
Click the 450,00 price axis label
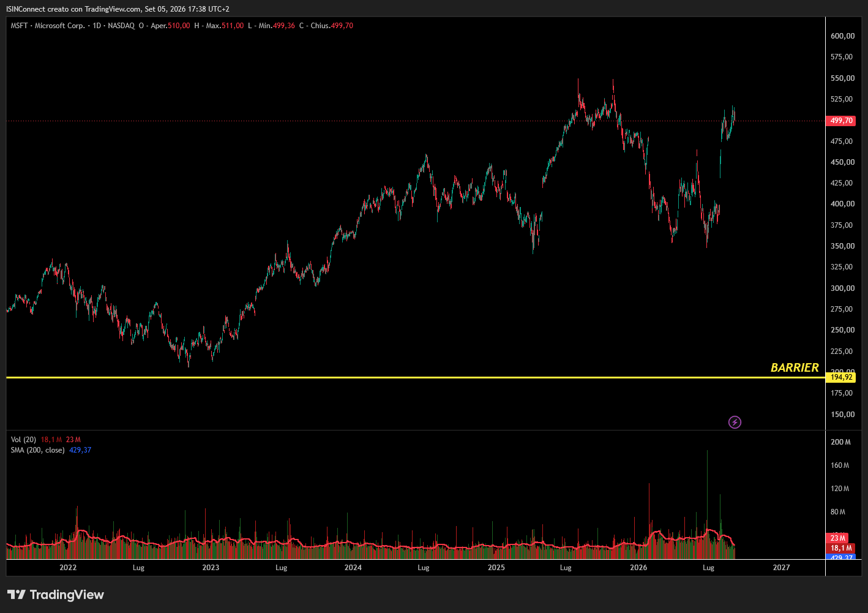842,162
